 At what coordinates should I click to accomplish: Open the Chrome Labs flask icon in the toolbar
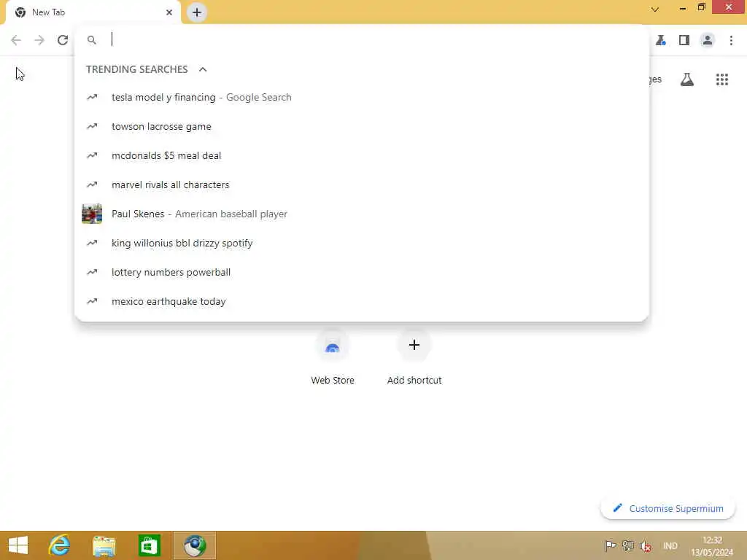tap(661, 40)
